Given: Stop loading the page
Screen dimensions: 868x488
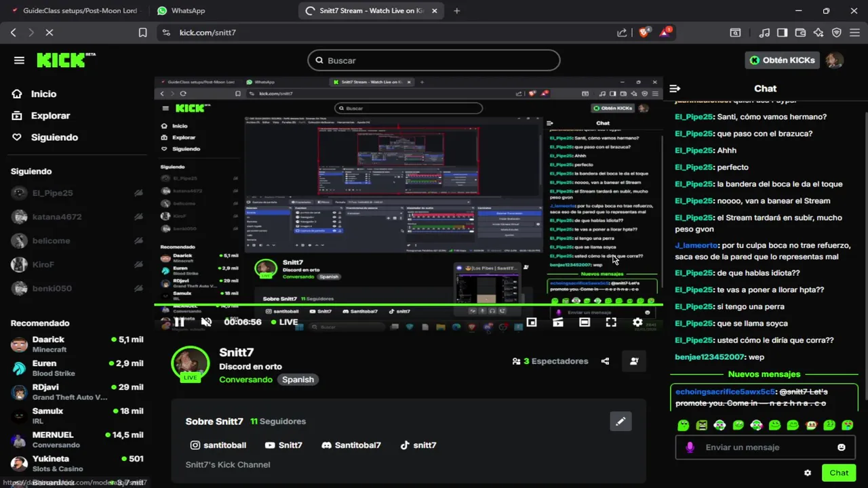Looking at the screenshot, I should [50, 33].
